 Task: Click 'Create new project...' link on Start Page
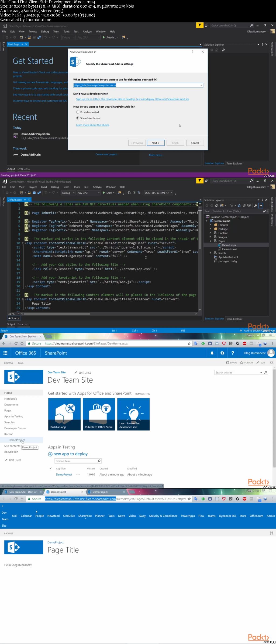coord(107,154)
